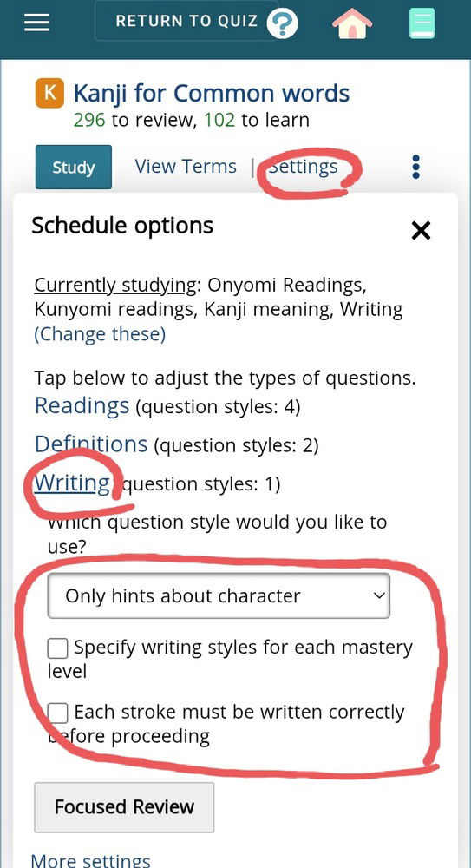The height and width of the screenshot is (868, 471).
Task: Open the More settings link
Action: 90,859
